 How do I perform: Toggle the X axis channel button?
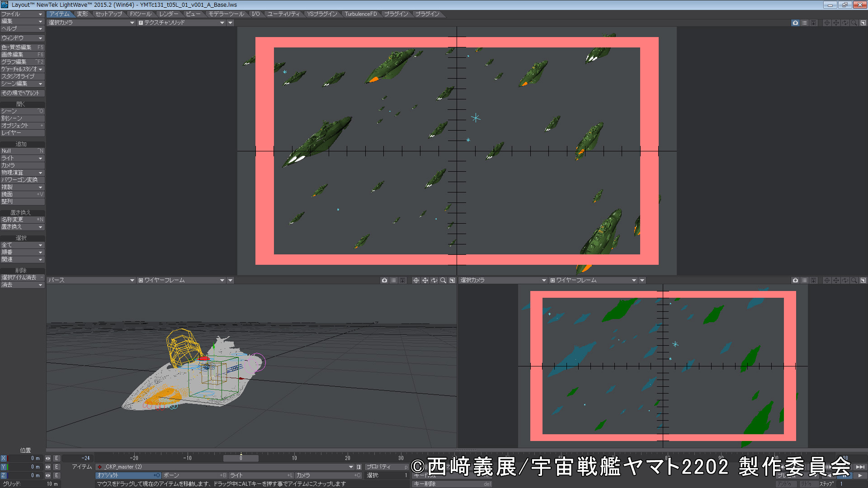click(4, 458)
